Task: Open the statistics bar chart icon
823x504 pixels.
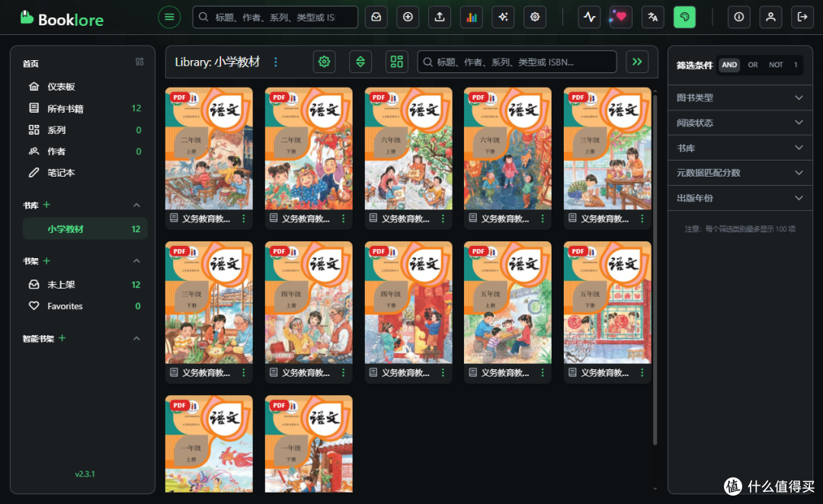Action: click(472, 18)
